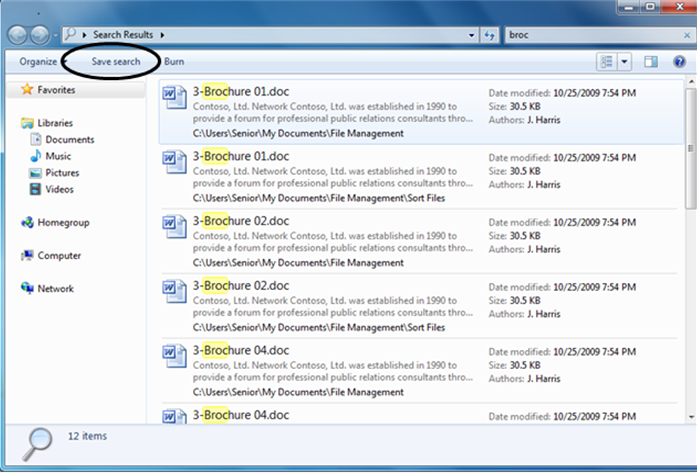The width and height of the screenshot is (697, 474).
Task: Click the 12 items status text
Action: (x=87, y=436)
